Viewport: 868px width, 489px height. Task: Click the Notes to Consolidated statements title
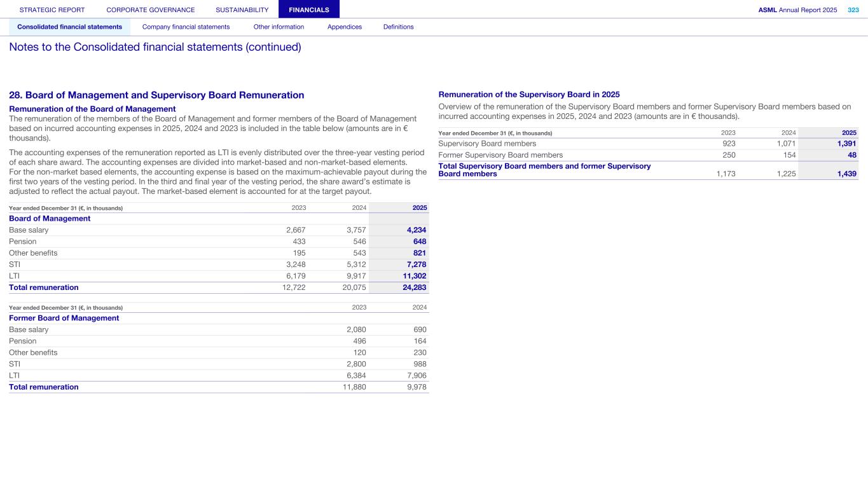pyautogui.click(x=155, y=47)
